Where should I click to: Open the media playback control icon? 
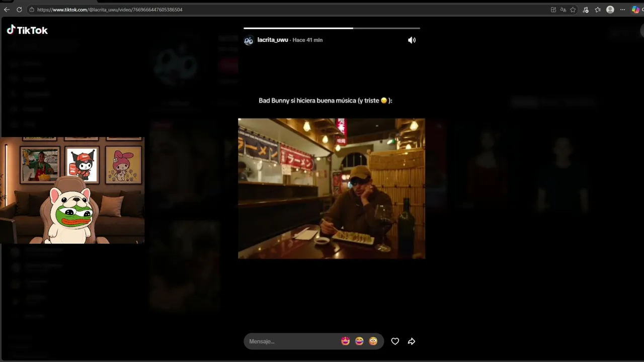586,10
